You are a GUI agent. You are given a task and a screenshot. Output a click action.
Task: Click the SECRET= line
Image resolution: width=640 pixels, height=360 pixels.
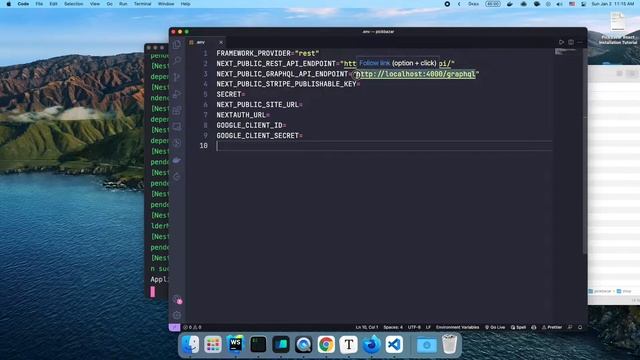[231, 94]
